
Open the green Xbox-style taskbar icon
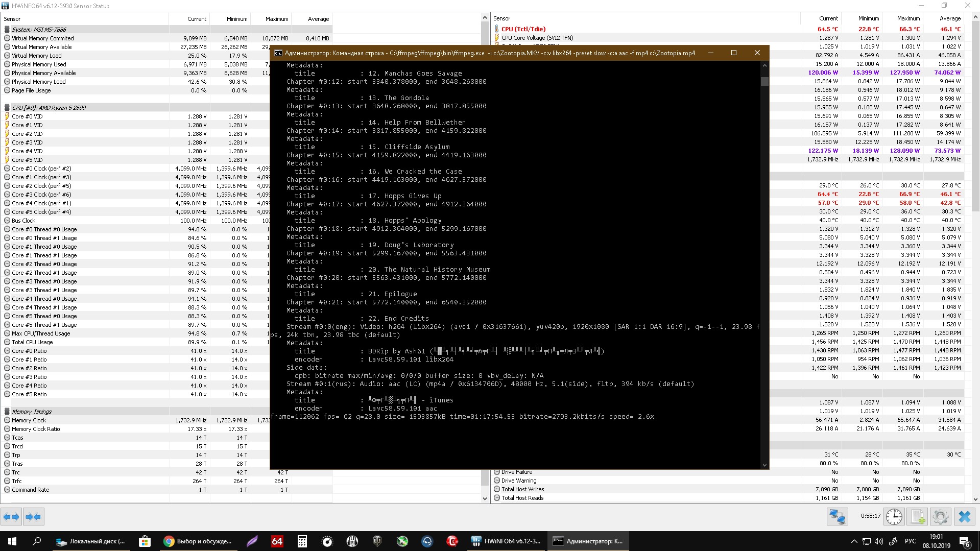(402, 541)
